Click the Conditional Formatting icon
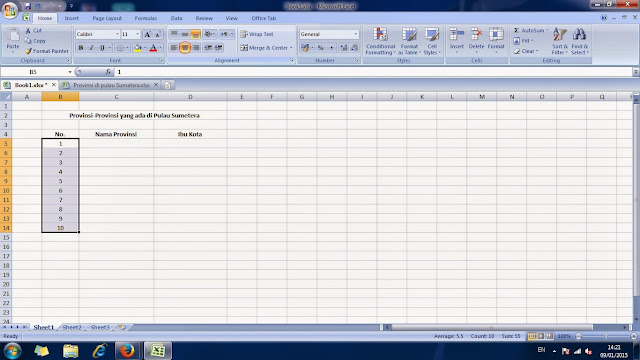 coord(380,35)
